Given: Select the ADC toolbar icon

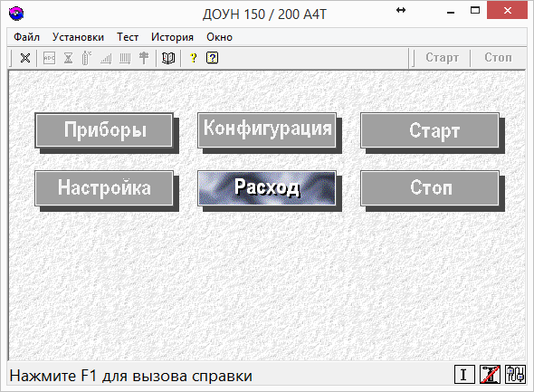Looking at the screenshot, I should (50, 58).
